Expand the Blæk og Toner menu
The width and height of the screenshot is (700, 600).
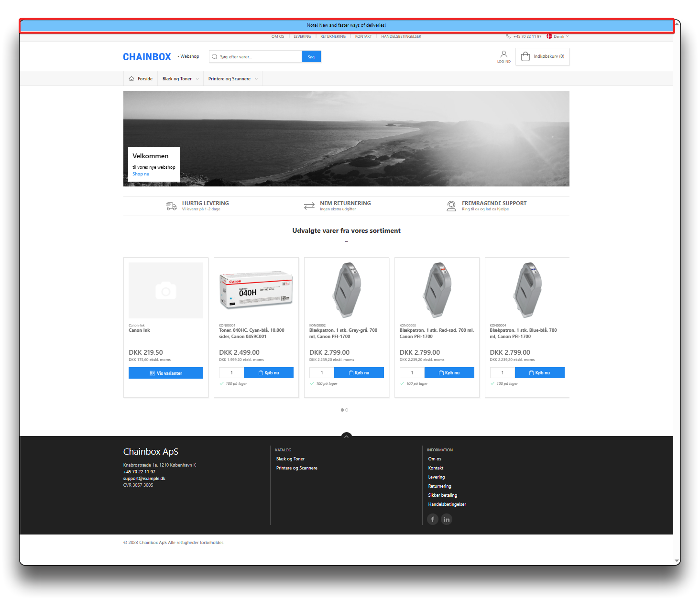point(180,79)
